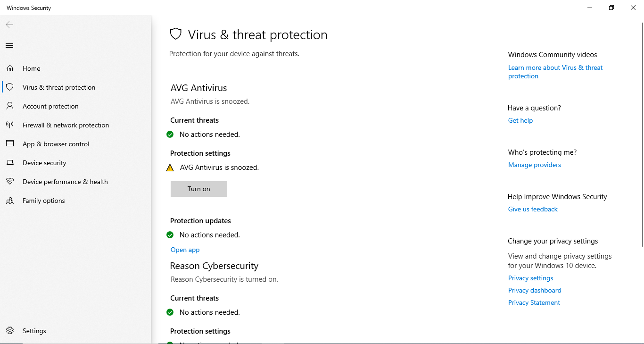This screenshot has width=644, height=344.
Task: Select the Virus & threat protection shield icon
Action: coord(10,87)
